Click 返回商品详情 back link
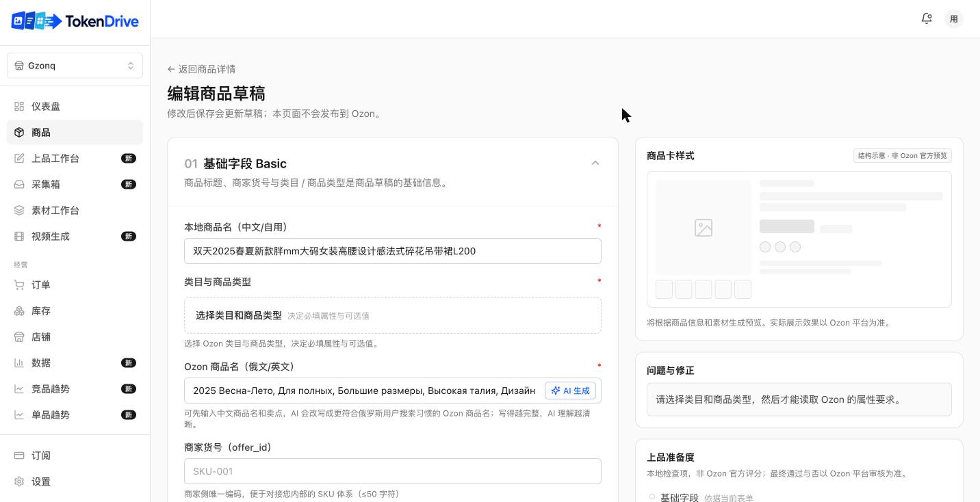 click(x=201, y=69)
